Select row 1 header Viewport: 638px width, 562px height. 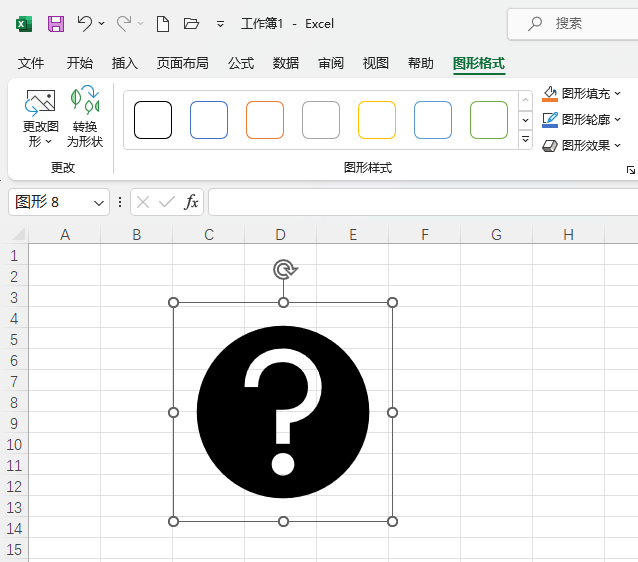(x=14, y=256)
